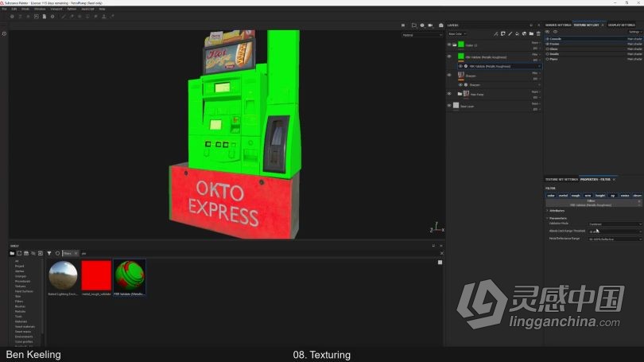Switch to Texture Set Settings tab
The width and height of the screenshot is (644, 362).
[x=561, y=180]
